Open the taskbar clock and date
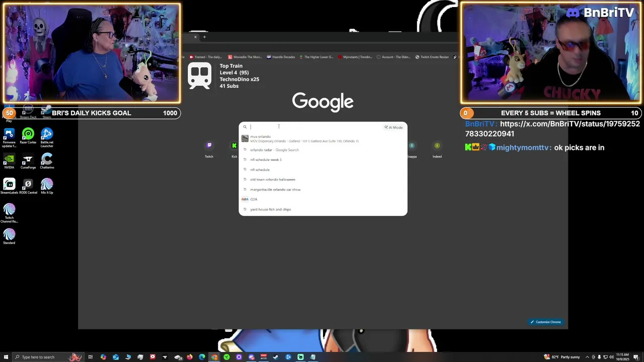 [623, 357]
